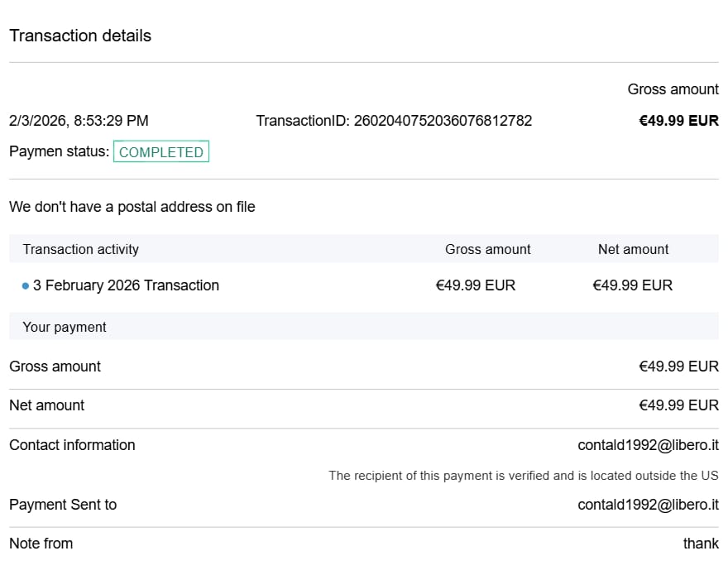Click the Gross amount label under Your payment

tap(55, 367)
